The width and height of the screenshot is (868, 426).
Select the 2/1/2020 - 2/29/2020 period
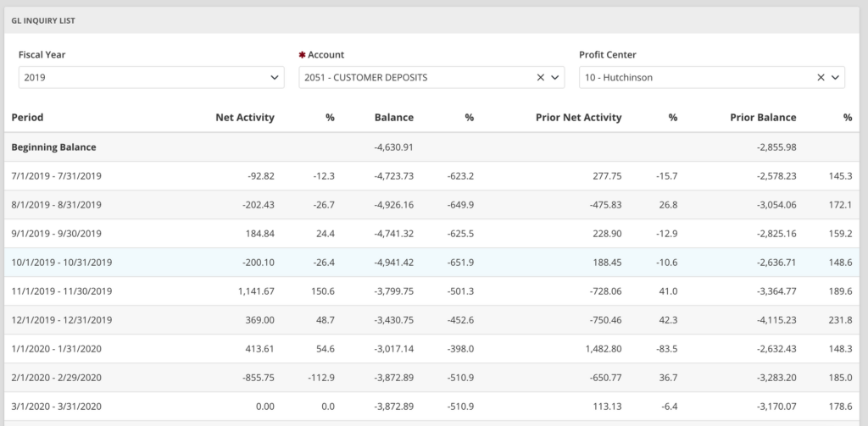pos(56,378)
